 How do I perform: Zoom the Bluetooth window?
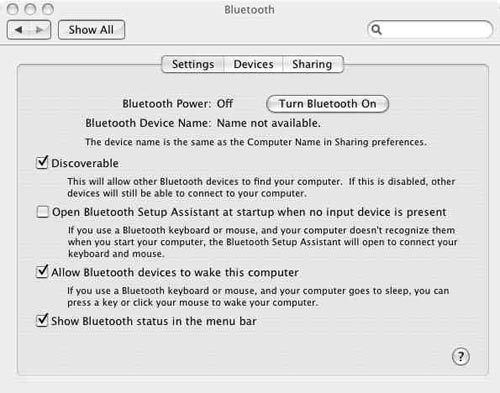tap(48, 9)
